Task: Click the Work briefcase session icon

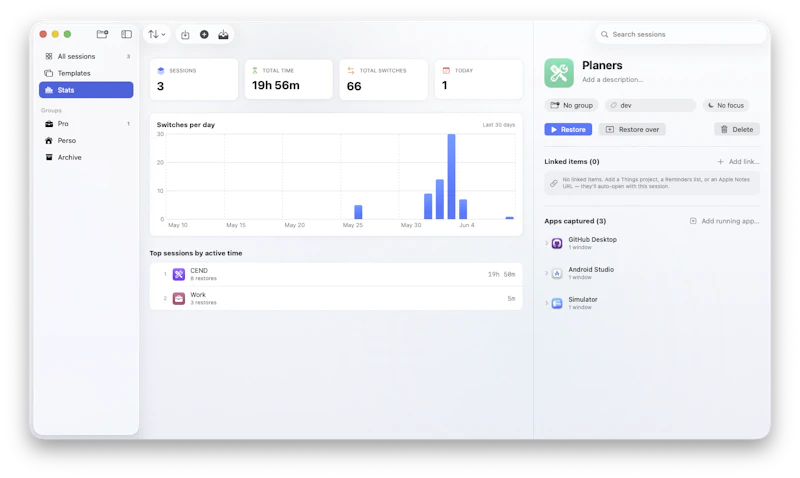Action: point(179,298)
